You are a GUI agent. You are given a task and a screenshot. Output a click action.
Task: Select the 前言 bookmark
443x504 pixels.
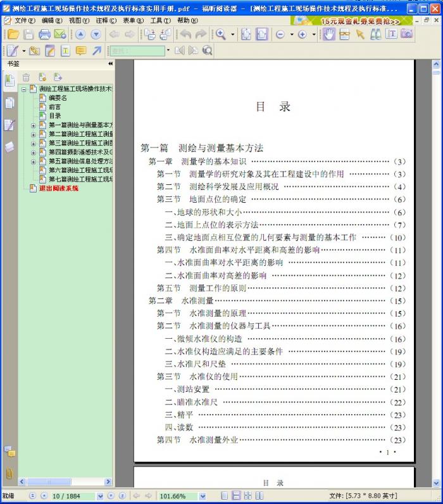click(55, 107)
